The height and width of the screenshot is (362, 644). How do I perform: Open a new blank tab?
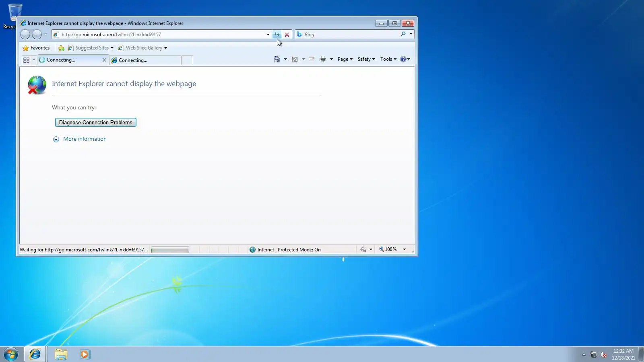click(187, 60)
